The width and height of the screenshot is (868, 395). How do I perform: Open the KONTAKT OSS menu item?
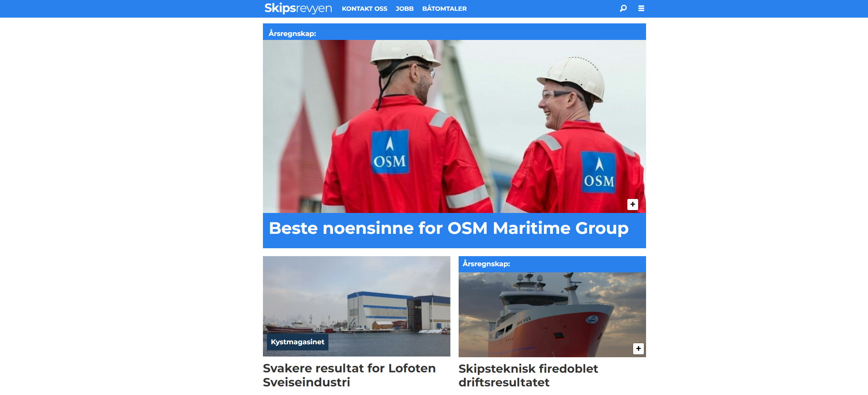364,9
